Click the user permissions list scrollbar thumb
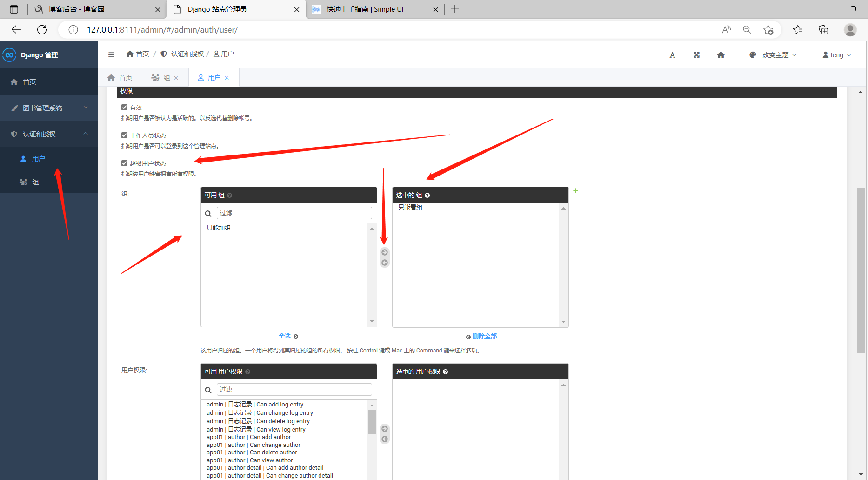Viewport: 868px width, 480px height. coord(372,422)
